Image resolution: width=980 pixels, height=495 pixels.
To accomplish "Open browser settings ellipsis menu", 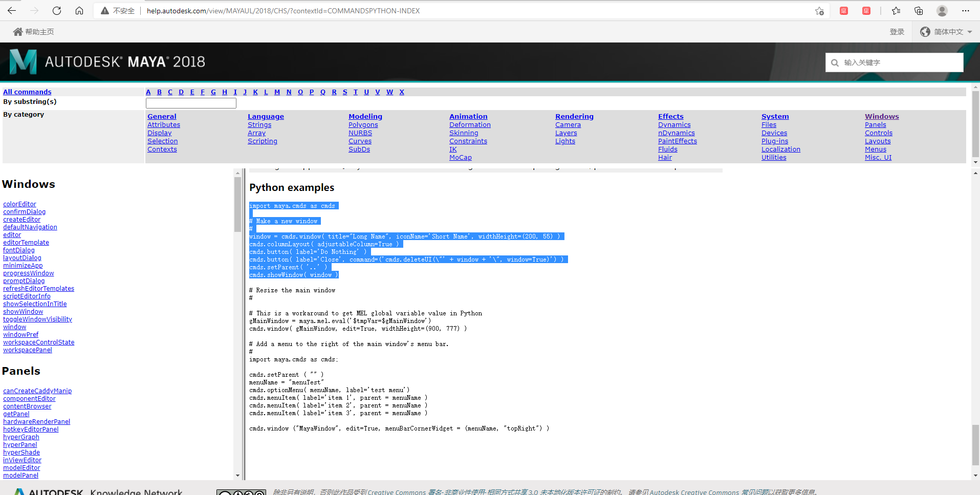I will pos(966,11).
